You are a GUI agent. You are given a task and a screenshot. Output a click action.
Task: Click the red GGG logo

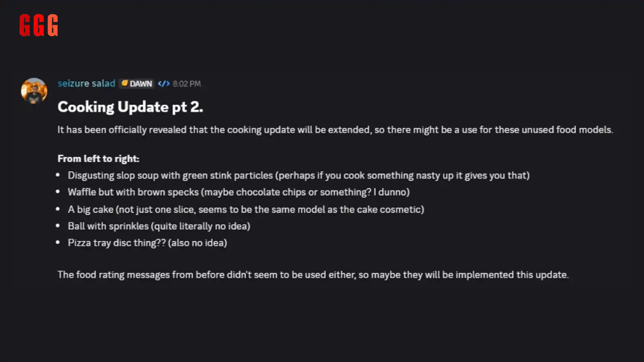point(39,25)
